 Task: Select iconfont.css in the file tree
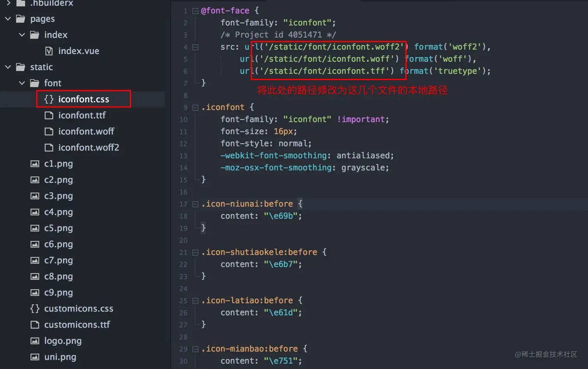pos(84,99)
